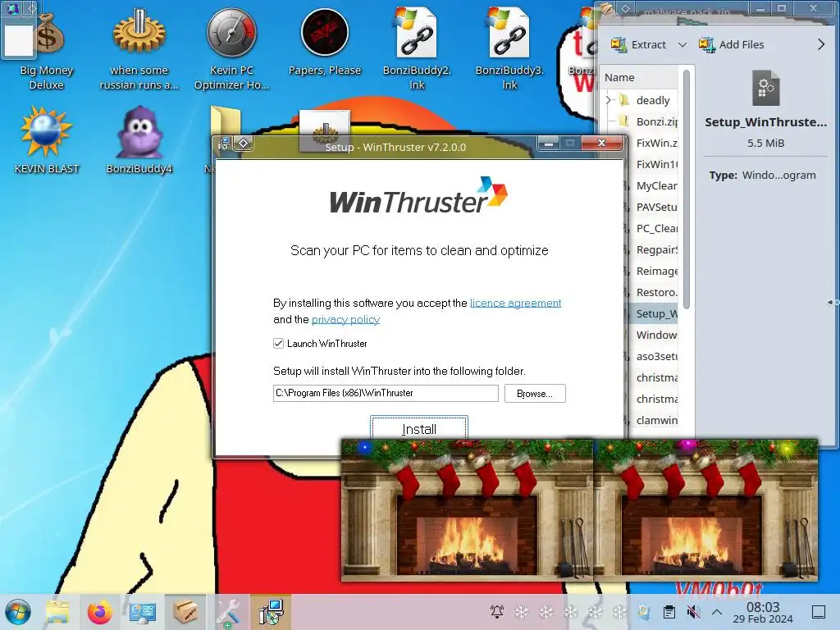Click the Setup_WinThruster file preview icon
Image resolution: width=840 pixels, height=630 pixels.
[x=765, y=88]
